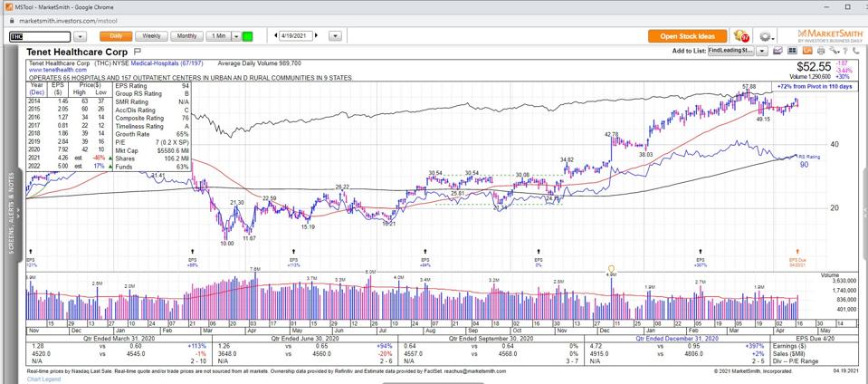The image size is (868, 384).
Task: Open the Add to List selector dropdown arrow
Action: point(762,51)
